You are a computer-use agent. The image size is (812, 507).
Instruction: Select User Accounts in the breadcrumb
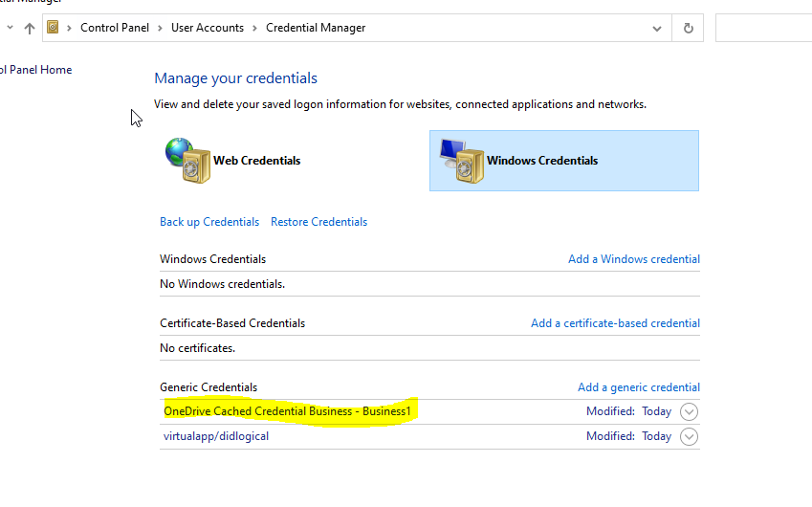(x=208, y=28)
